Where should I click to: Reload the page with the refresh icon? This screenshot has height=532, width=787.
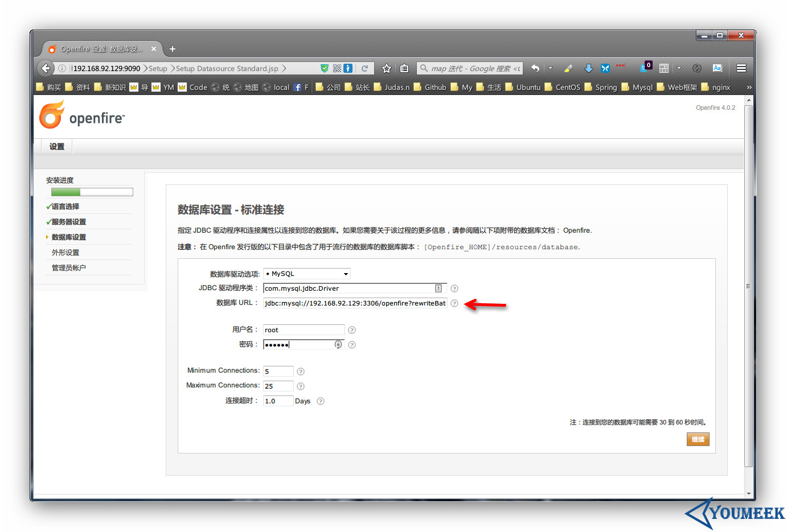click(x=364, y=68)
